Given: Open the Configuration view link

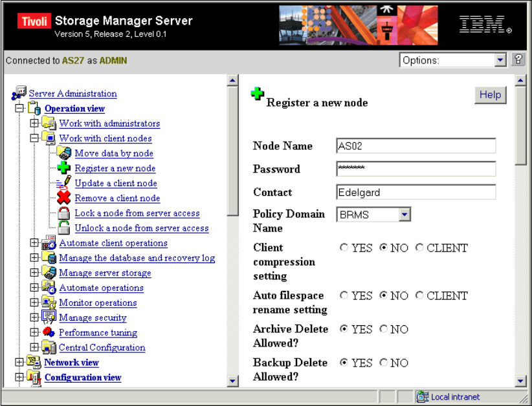Looking at the screenshot, I should 83,377.
